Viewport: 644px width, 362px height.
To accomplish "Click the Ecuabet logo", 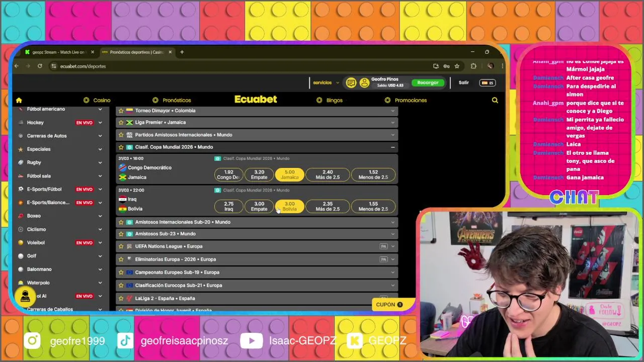I will tap(256, 100).
